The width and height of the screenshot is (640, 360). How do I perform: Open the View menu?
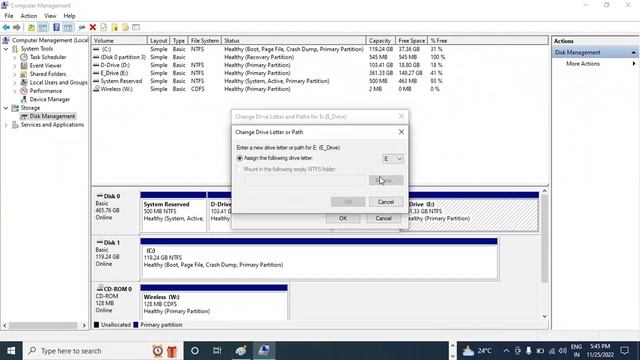[x=50, y=16]
